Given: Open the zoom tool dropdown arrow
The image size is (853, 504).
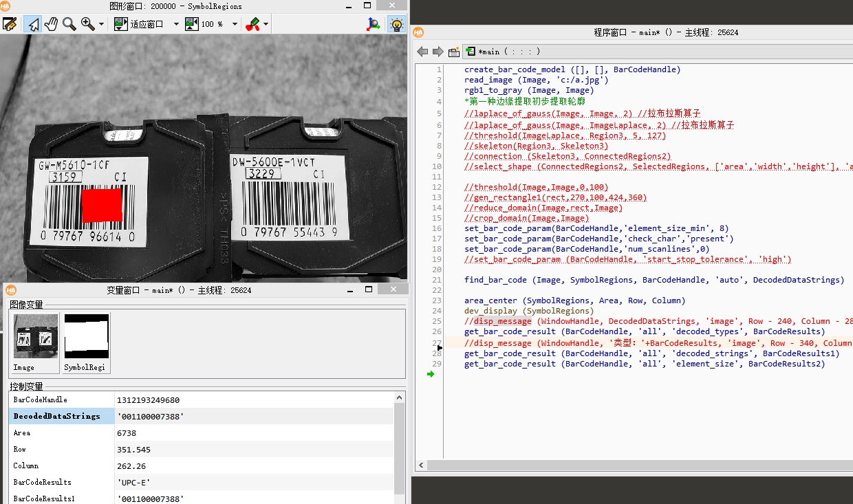Looking at the screenshot, I should coord(102,24).
